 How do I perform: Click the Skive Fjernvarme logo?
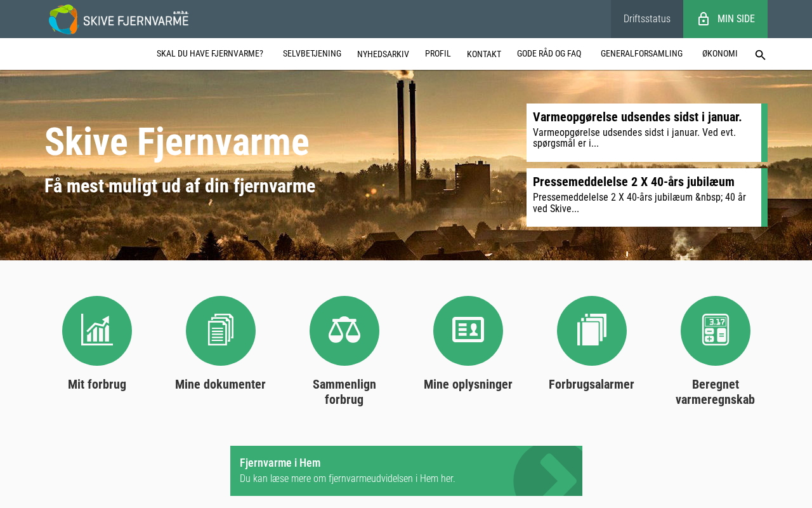(119, 19)
